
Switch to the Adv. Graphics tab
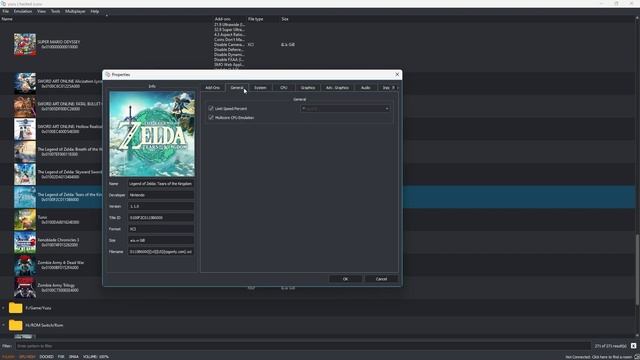(337, 88)
